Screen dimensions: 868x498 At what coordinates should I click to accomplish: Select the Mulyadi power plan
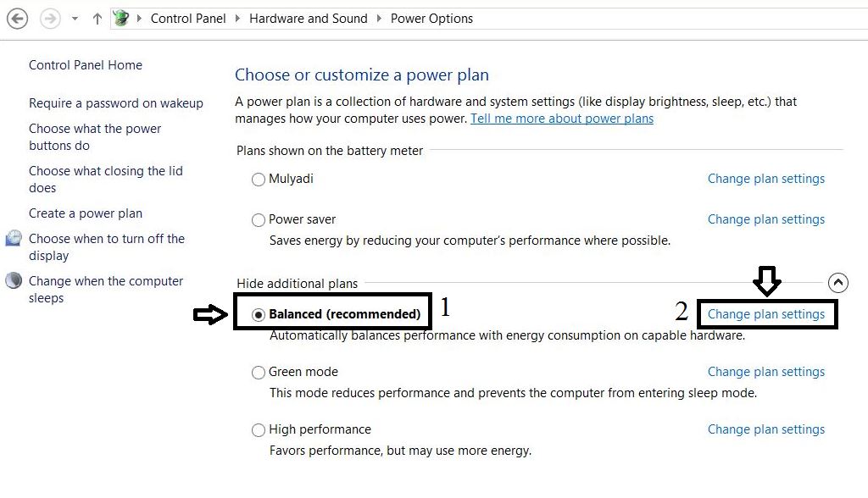259,180
